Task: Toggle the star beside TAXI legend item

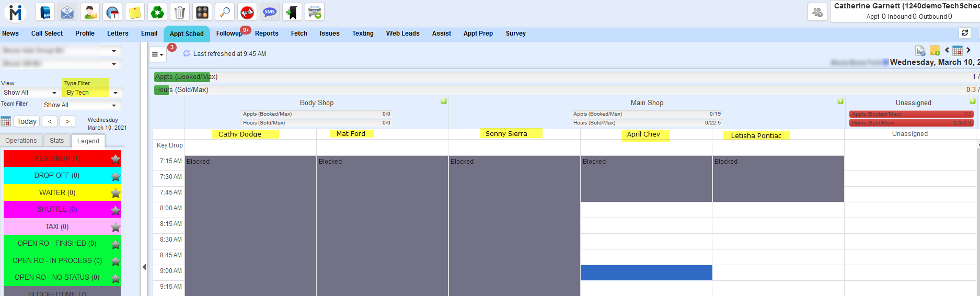Action: tap(116, 227)
